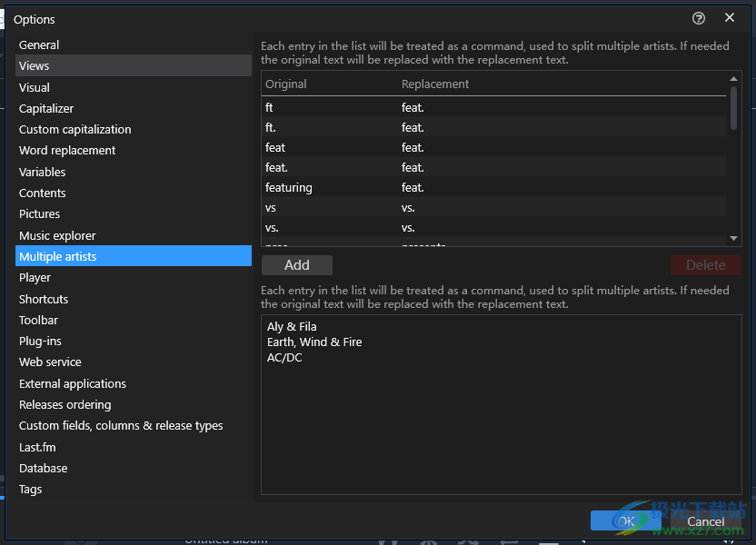
Task: Open the General options page
Action: click(39, 45)
